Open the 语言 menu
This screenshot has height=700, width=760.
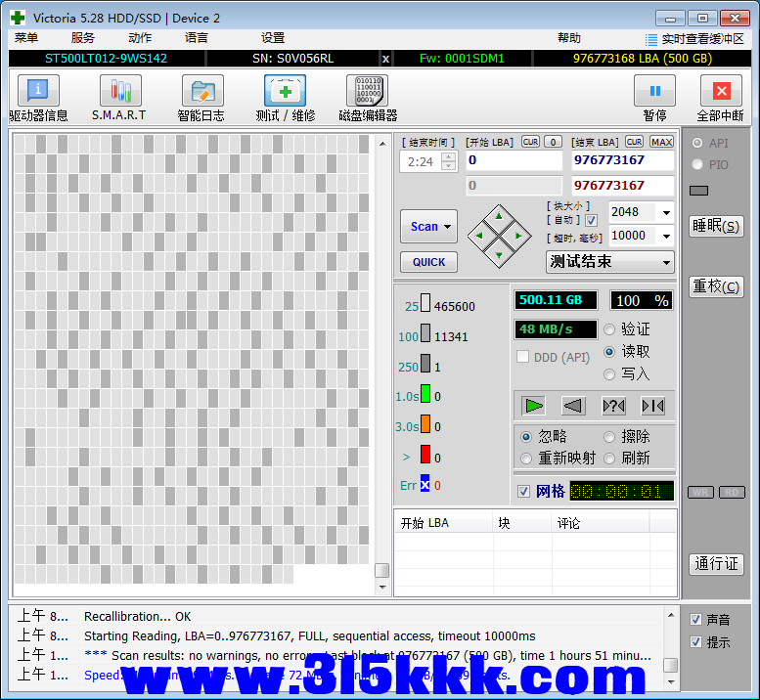click(x=197, y=38)
